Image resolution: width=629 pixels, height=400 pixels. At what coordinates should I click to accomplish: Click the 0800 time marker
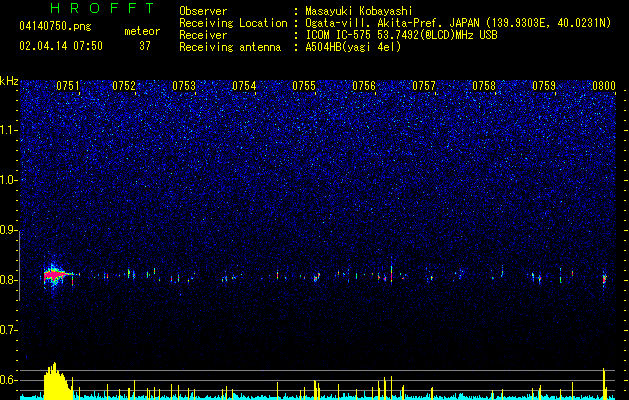pos(604,86)
